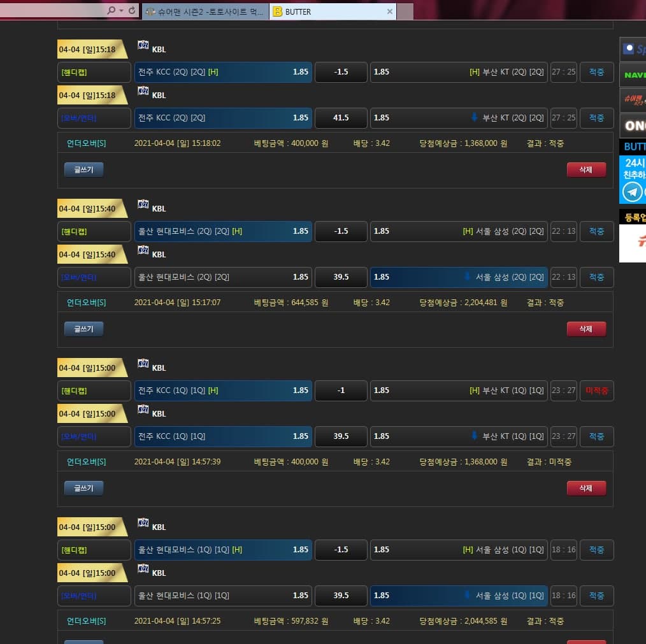The image size is (646, 644).
Task: Click the magnifier search icon in the address bar
Action: [x=111, y=11]
